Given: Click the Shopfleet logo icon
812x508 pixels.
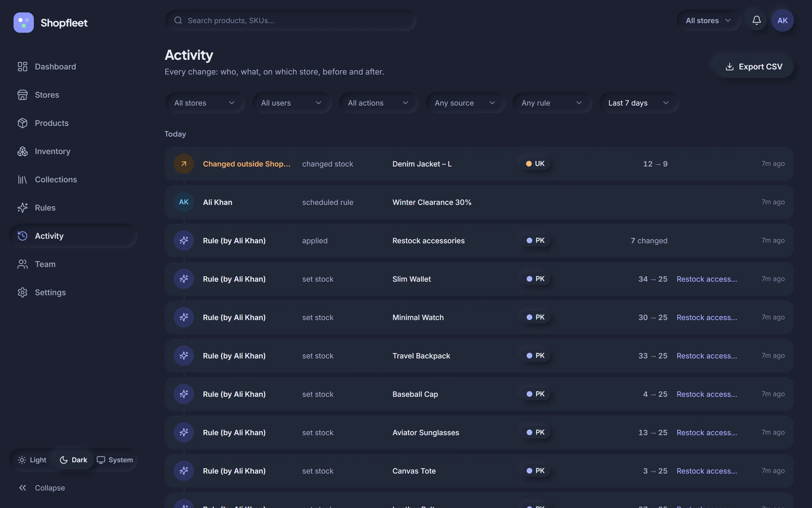Looking at the screenshot, I should pyautogui.click(x=23, y=23).
